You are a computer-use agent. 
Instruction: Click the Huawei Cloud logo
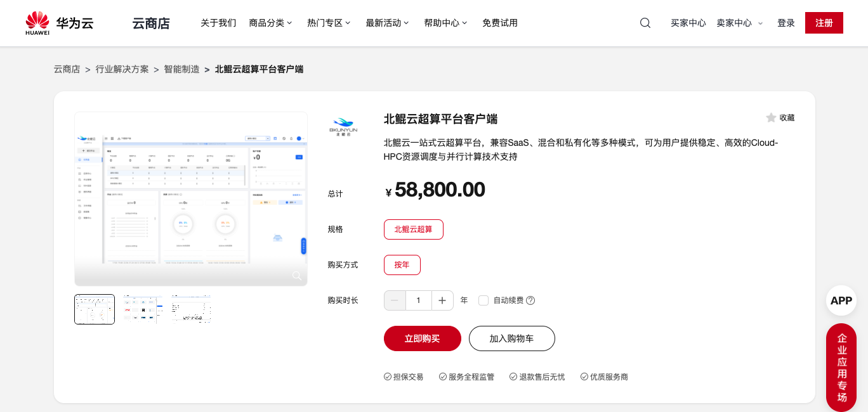[x=60, y=23]
